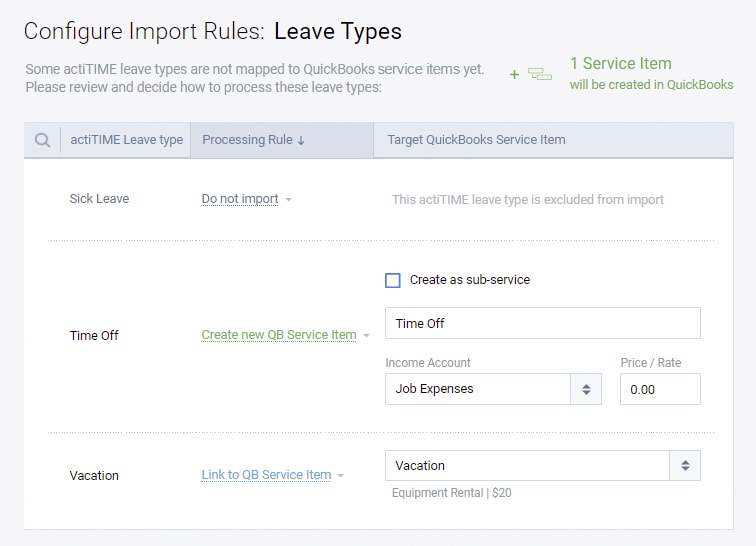The image size is (756, 546).
Task: Open the 'Do not import' rule dropdown
Action: coord(246,199)
